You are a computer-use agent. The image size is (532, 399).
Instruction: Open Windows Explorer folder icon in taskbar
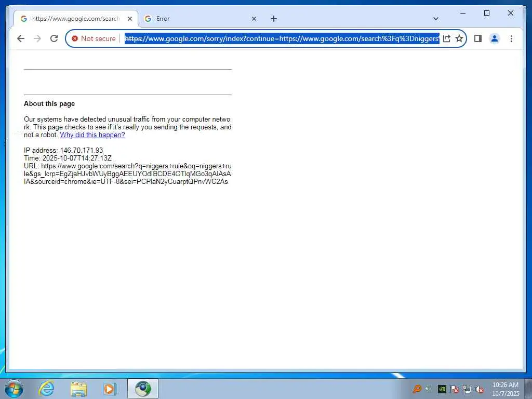click(78, 389)
